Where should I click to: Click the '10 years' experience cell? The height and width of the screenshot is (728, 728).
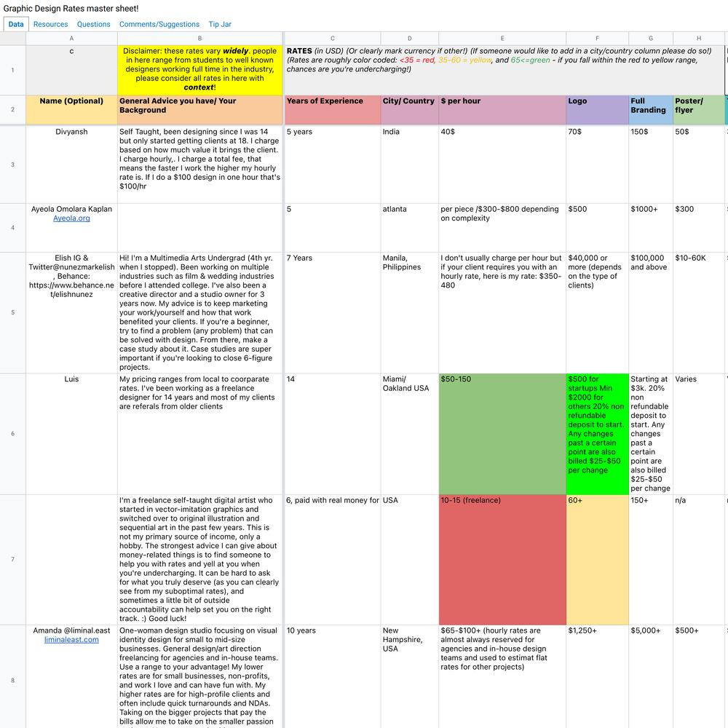[333, 676]
